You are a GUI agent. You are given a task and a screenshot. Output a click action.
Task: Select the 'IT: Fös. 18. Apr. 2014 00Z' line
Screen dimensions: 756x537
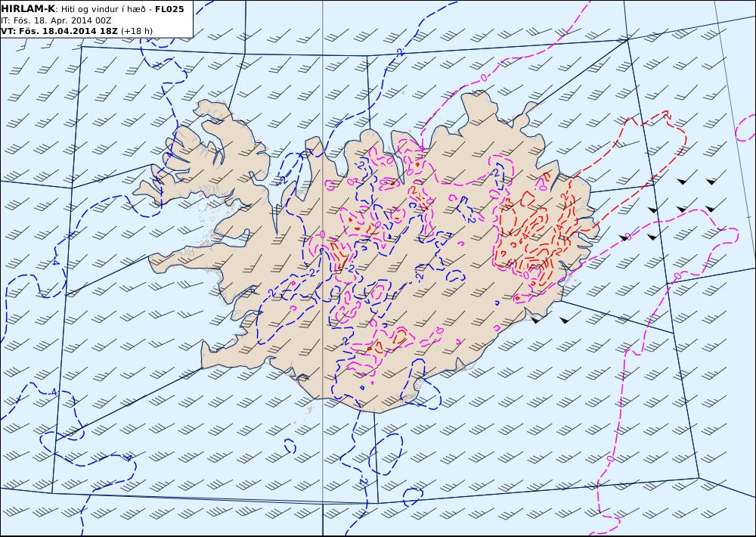[x=57, y=20]
